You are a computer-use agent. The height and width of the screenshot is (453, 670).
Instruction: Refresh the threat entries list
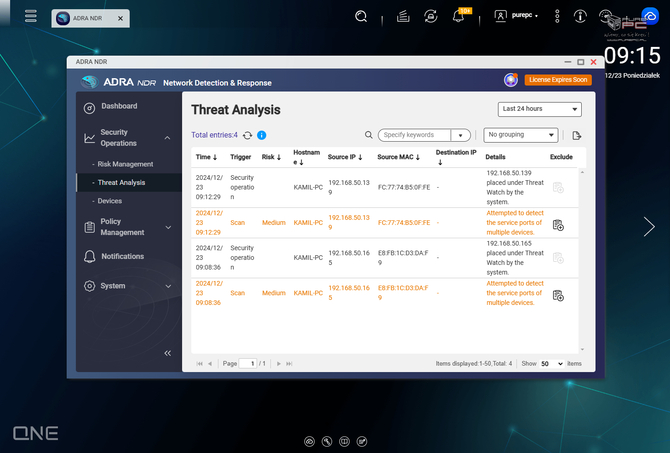pos(247,135)
